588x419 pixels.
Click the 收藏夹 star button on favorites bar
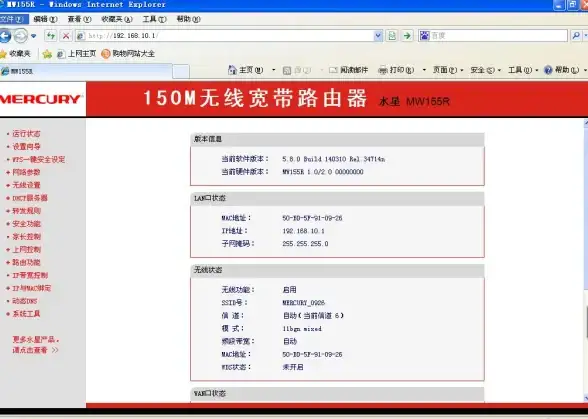(x=15, y=54)
